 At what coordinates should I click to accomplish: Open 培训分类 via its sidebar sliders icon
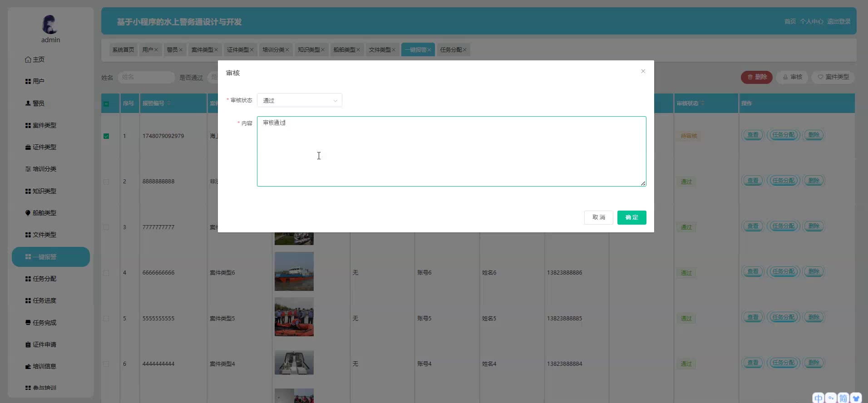point(28,169)
